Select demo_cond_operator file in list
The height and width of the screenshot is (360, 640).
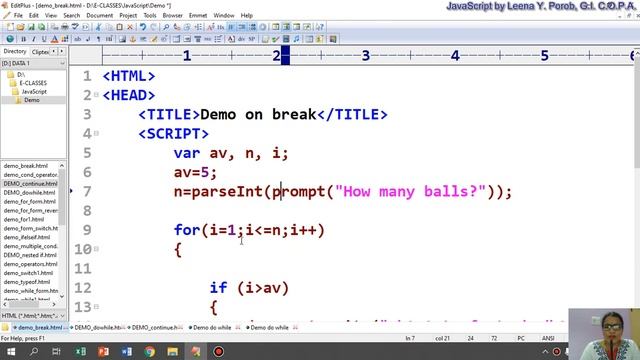(x=30, y=175)
